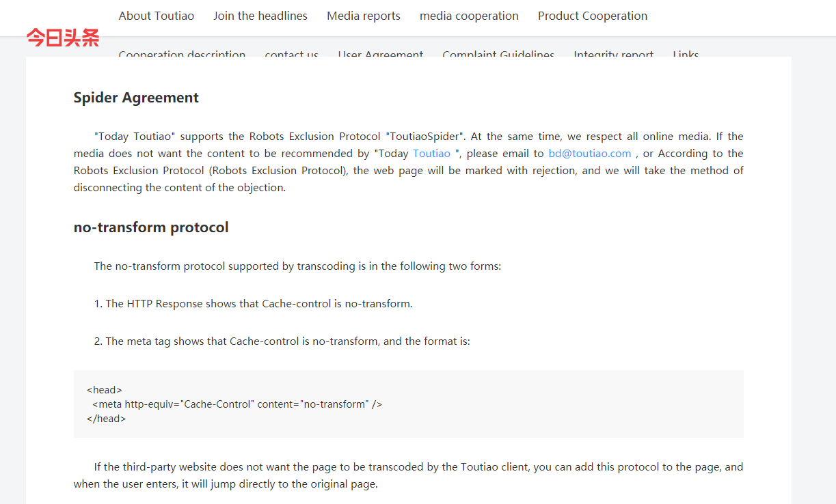
Task: Follow the blue Toutiao hyperlink
Action: 431,154
